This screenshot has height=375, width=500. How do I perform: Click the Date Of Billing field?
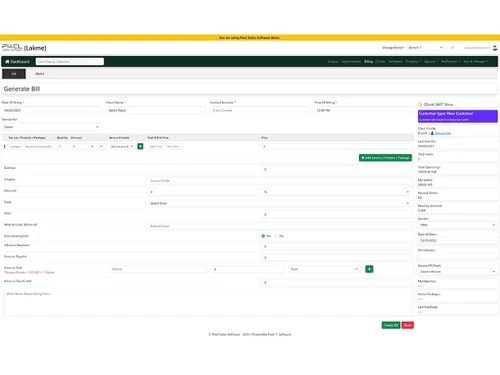(x=51, y=110)
